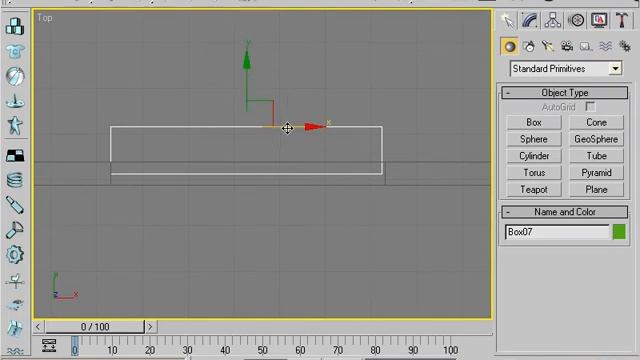Click frame 100 on the timeline
The height and width of the screenshot is (360, 640).
point(451,350)
